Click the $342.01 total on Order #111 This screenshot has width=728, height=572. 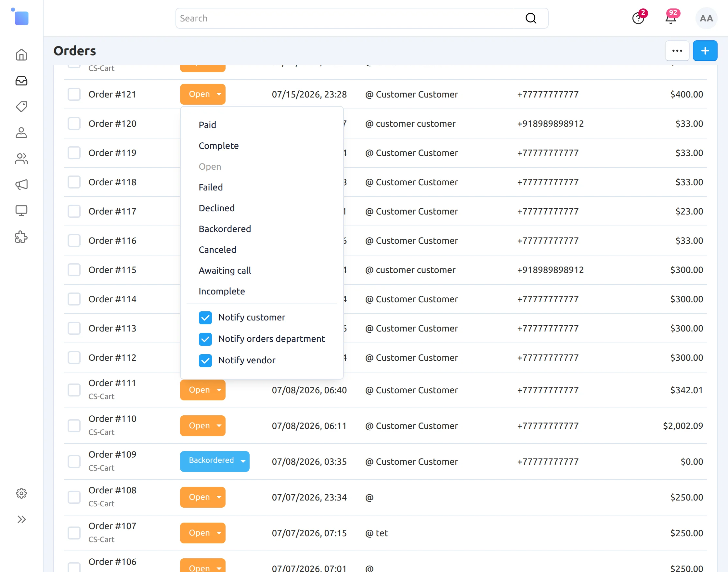pos(686,390)
